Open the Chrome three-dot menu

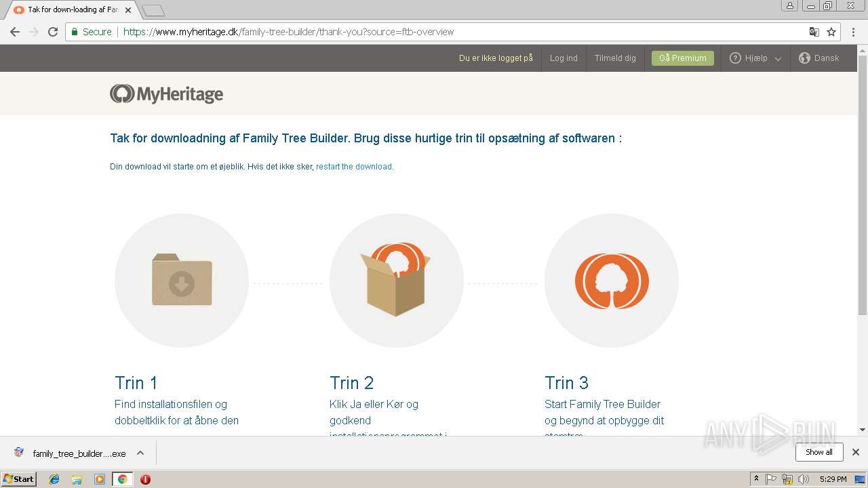[x=853, y=32]
